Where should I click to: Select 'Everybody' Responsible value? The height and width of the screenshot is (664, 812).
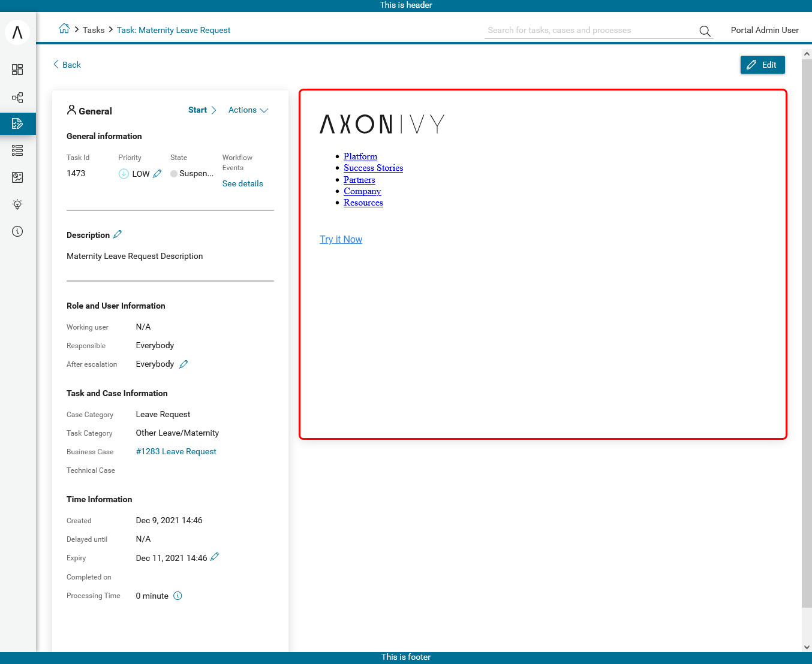pos(155,345)
